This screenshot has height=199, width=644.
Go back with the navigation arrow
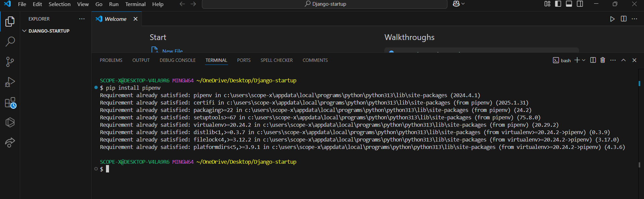click(x=182, y=4)
